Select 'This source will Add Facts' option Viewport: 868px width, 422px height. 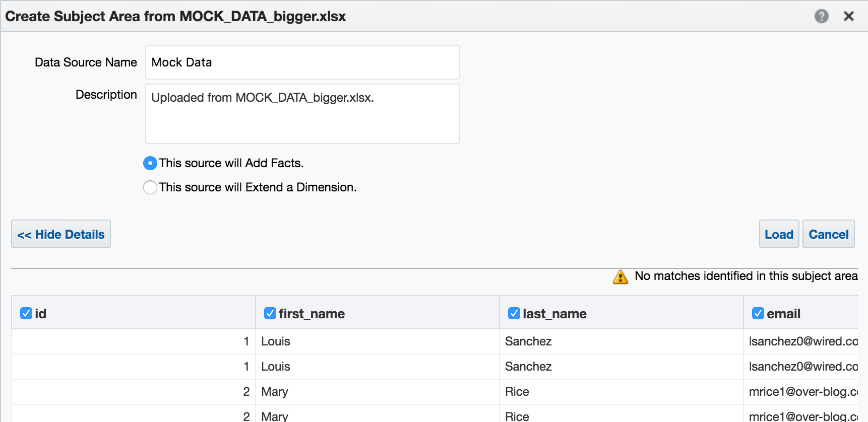pyautogui.click(x=150, y=163)
